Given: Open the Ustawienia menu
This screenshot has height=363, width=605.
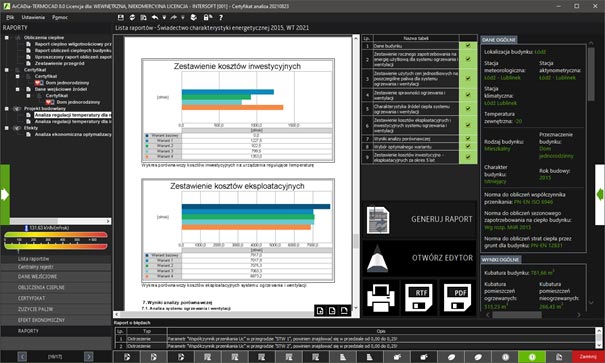Looking at the screenshot, I should 33,17.
